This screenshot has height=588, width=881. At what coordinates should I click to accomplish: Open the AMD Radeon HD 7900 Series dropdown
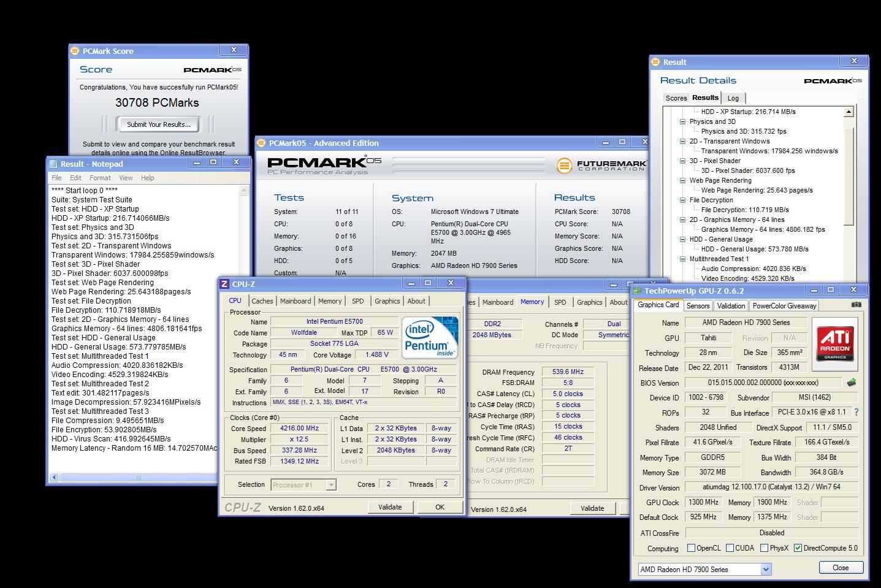[766, 570]
